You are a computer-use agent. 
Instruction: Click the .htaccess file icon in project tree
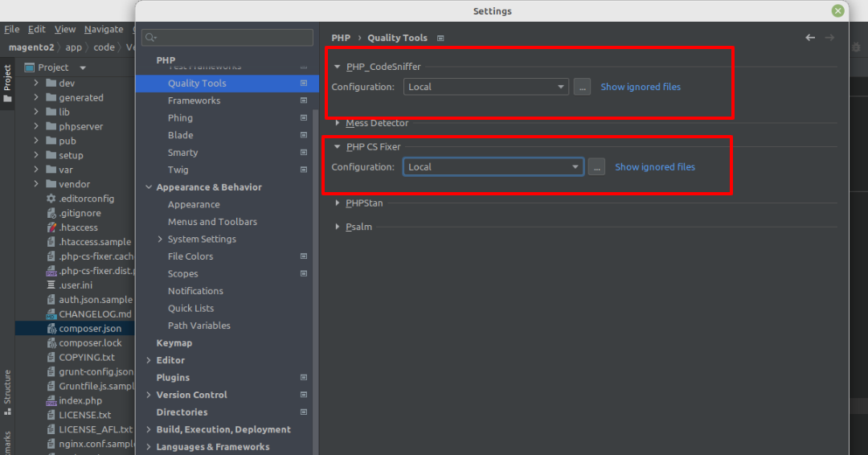point(51,227)
